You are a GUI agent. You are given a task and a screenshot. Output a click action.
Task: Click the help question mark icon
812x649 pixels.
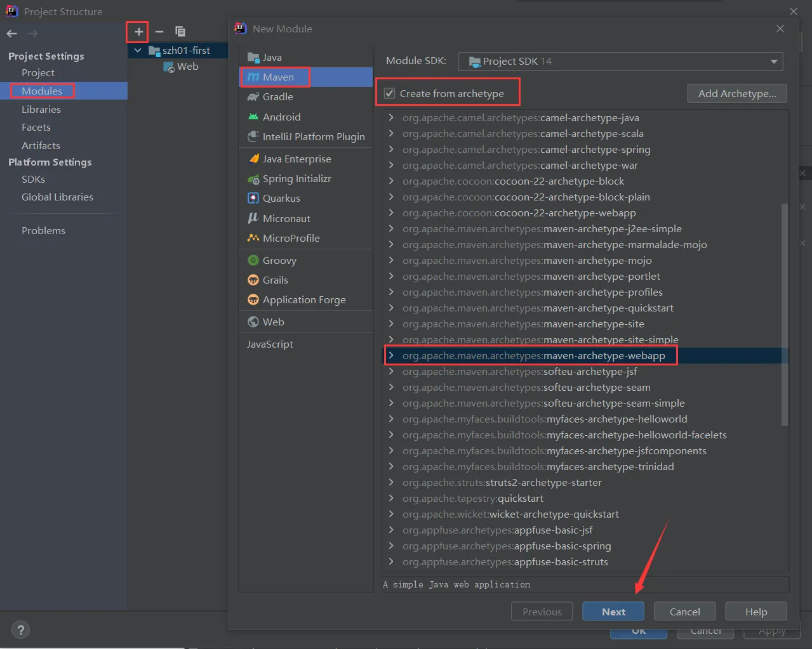tap(21, 630)
